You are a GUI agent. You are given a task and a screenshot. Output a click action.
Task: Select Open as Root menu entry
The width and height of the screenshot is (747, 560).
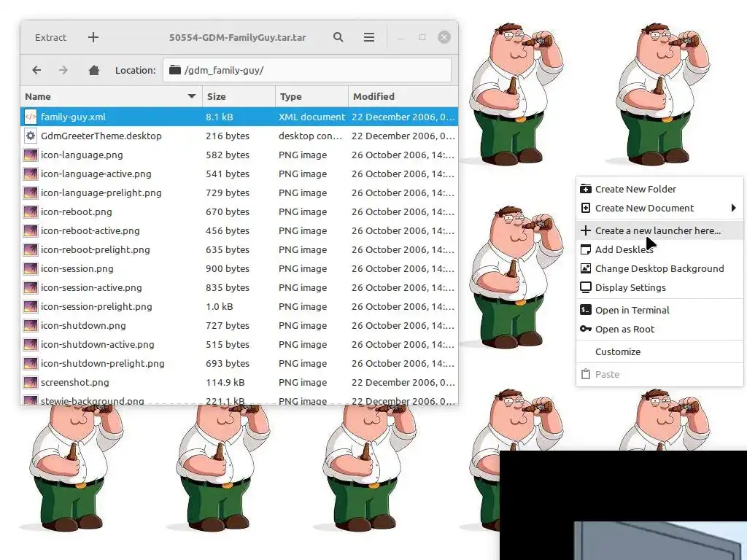(x=659, y=329)
